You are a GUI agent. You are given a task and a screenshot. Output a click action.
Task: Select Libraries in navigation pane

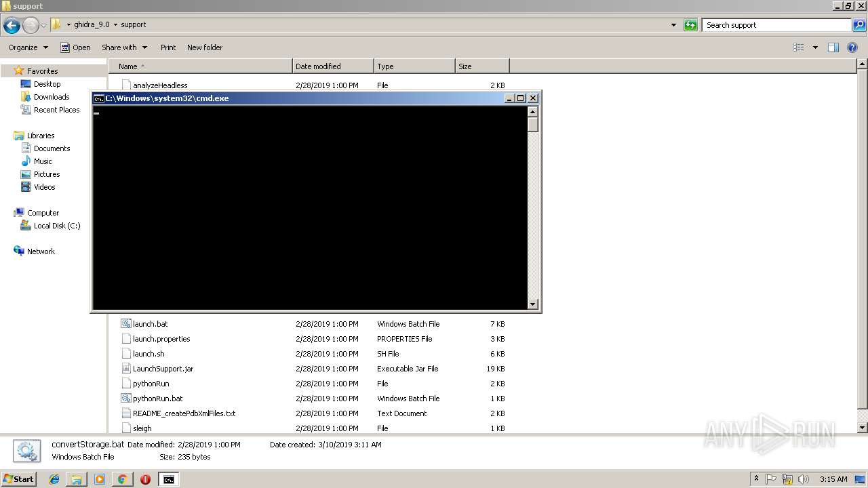(x=41, y=136)
